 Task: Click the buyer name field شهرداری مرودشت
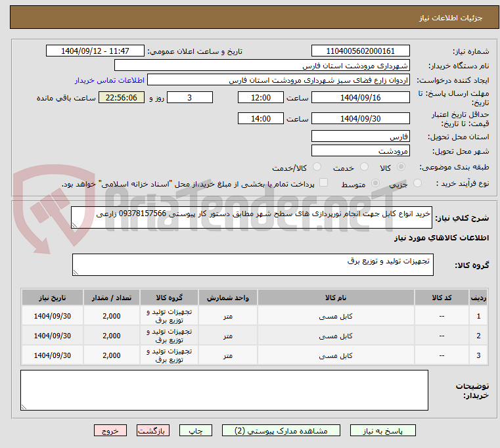click(x=261, y=66)
